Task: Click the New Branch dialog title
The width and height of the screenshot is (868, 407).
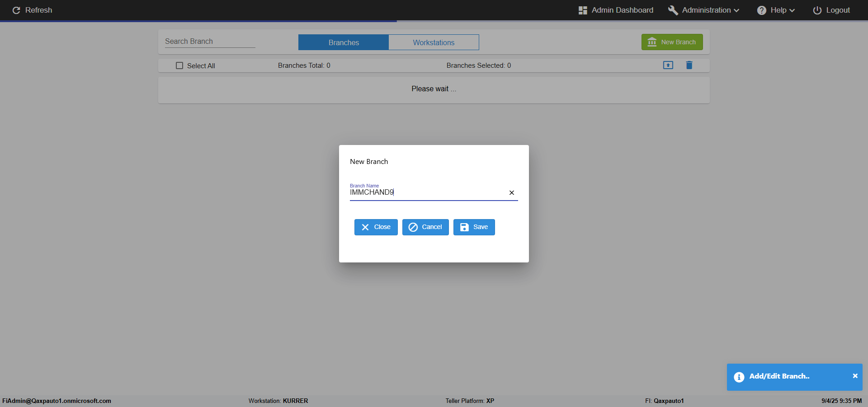Action: (369, 162)
